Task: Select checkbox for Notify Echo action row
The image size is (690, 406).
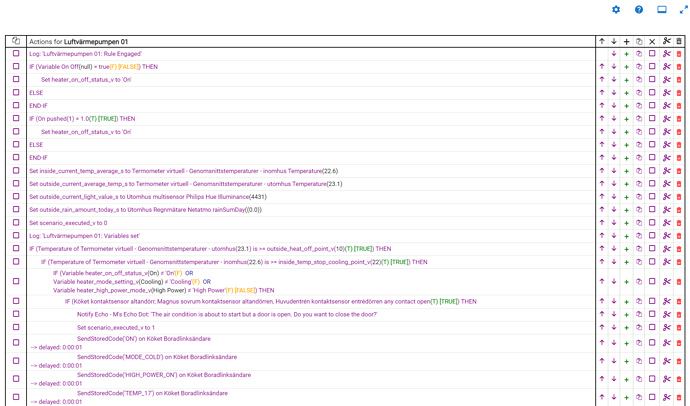Action: coord(16,314)
